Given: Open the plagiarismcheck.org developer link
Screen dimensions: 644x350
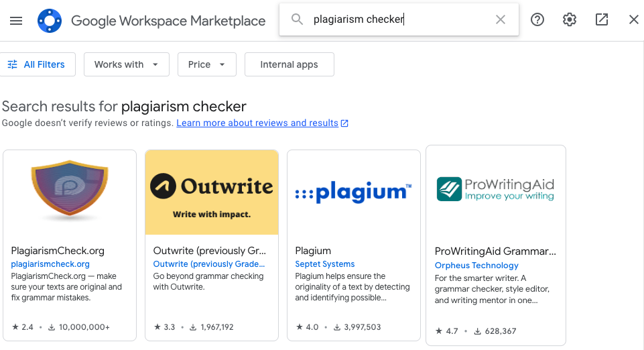Looking at the screenshot, I should (x=50, y=264).
